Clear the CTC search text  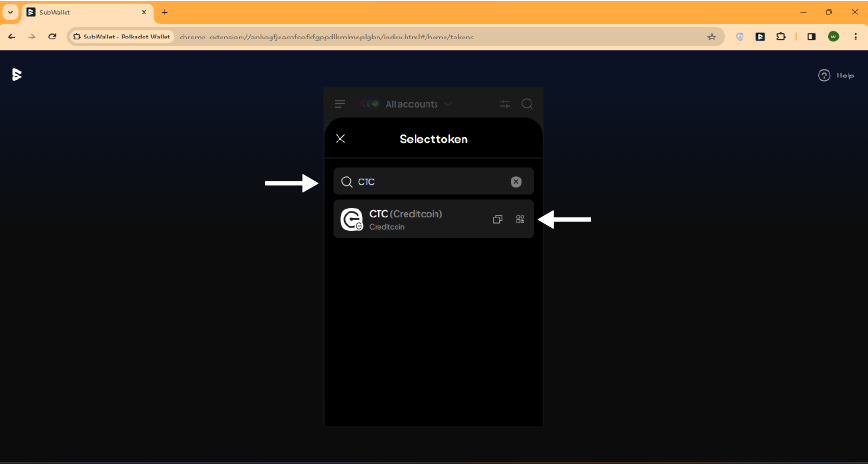pyautogui.click(x=516, y=182)
